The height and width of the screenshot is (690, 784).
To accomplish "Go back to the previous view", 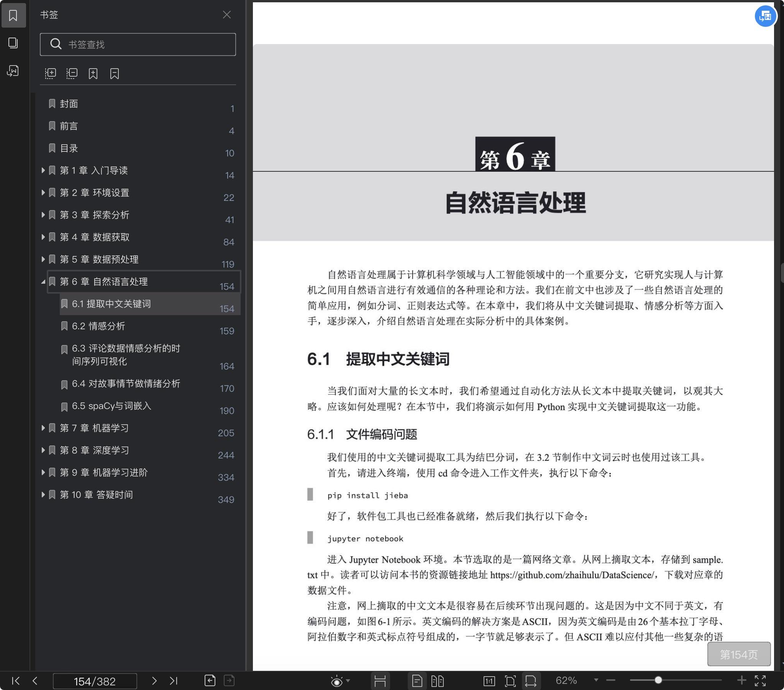I will click(x=210, y=680).
